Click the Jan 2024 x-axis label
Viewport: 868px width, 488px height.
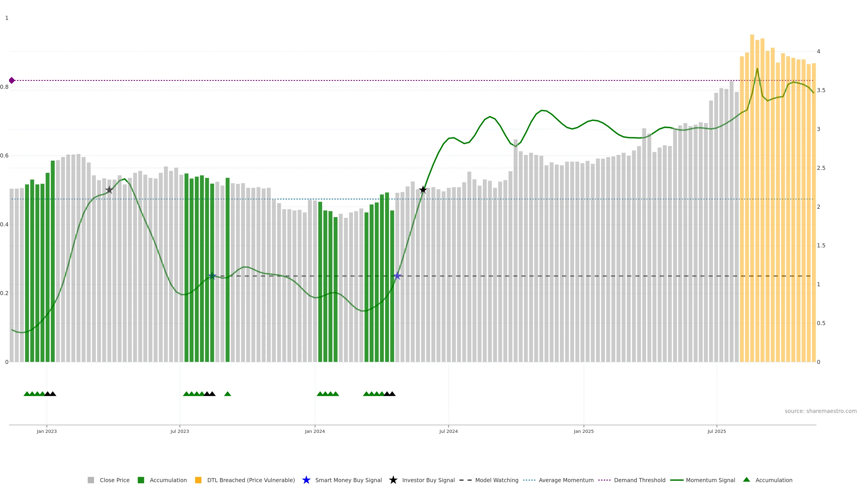[315, 432]
